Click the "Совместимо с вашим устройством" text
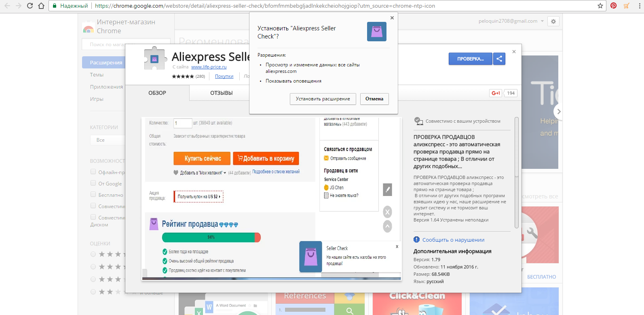Image resolution: width=644 pixels, height=315 pixels. pos(463,121)
